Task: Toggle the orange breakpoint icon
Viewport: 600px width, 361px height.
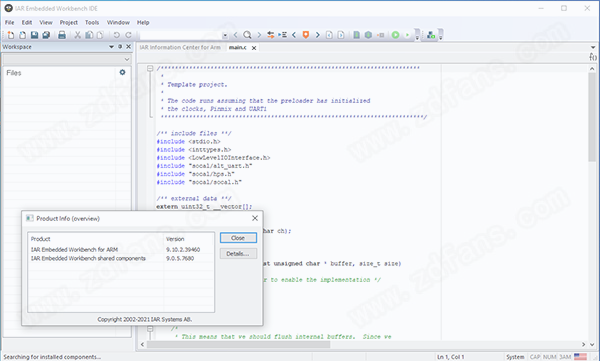Action: (305, 35)
